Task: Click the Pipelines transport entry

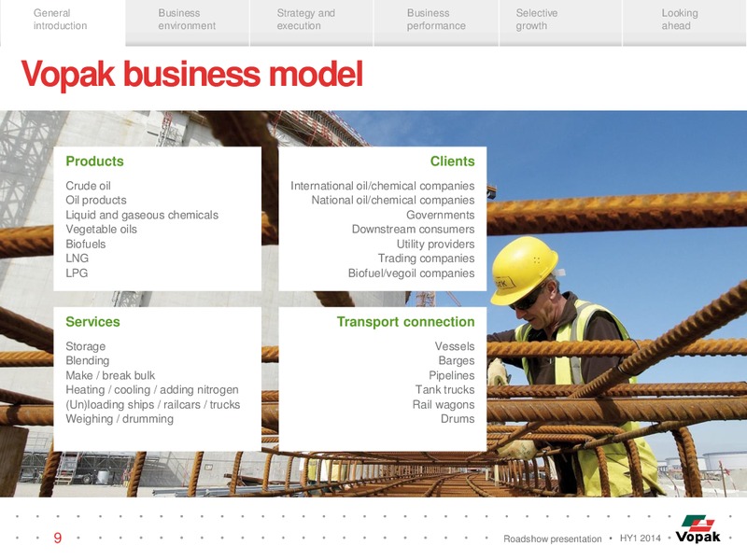Action: point(452,375)
